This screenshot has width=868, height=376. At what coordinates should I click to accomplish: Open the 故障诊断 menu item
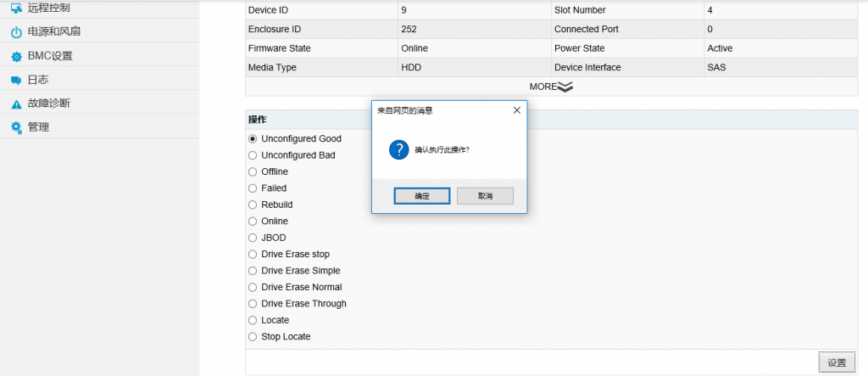[x=48, y=104]
